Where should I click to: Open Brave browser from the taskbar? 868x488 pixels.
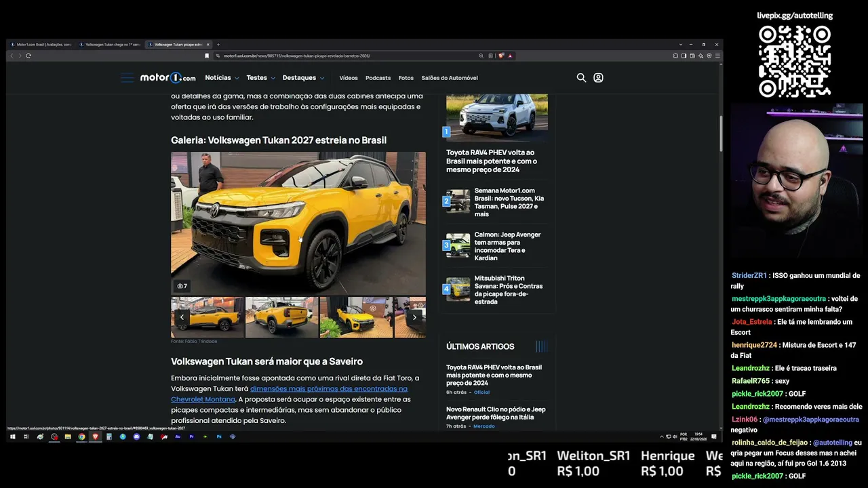click(95, 437)
